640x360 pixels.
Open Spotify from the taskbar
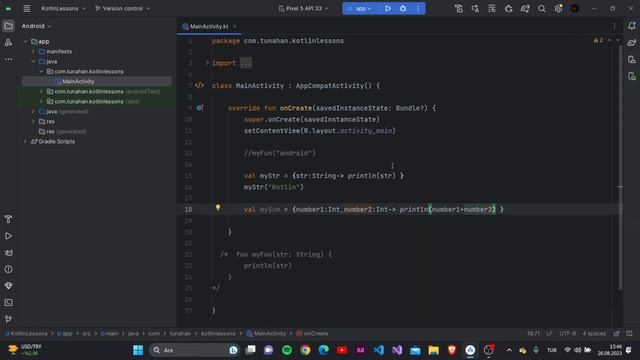tap(287, 350)
